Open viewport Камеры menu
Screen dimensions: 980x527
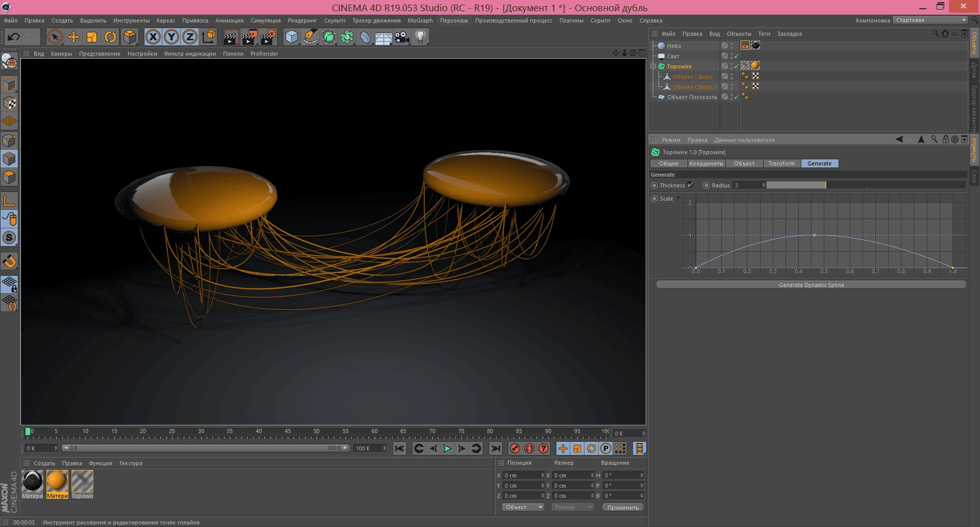(61, 54)
